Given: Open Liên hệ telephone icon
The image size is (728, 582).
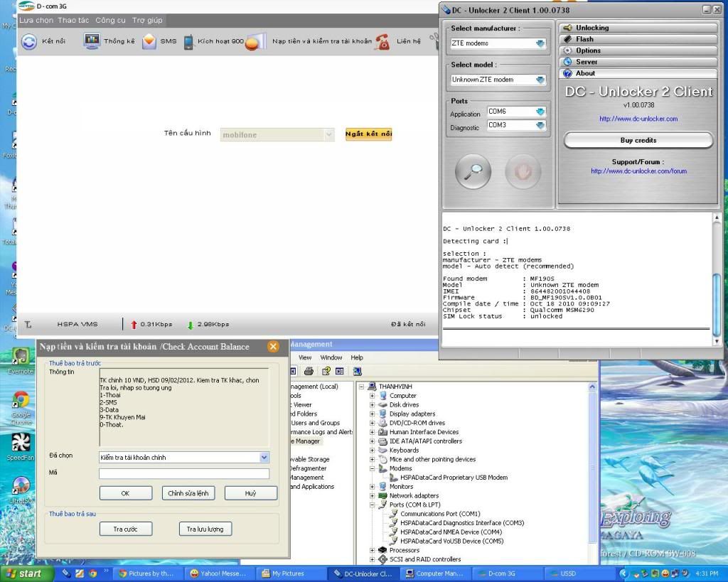Looking at the screenshot, I should click(383, 42).
